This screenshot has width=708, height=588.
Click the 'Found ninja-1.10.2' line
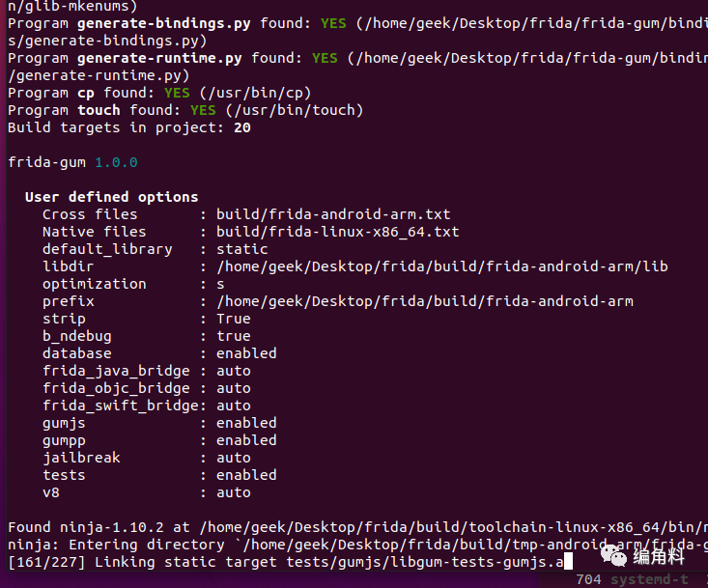[x=357, y=527]
